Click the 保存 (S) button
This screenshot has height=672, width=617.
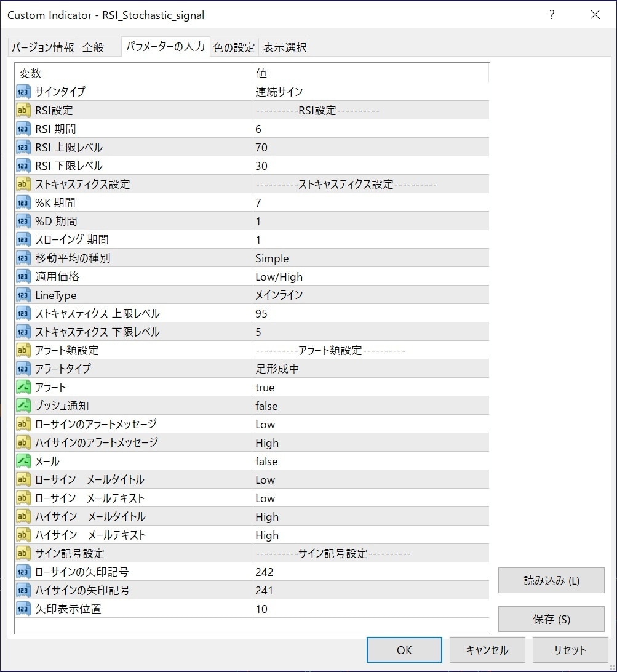(551, 619)
